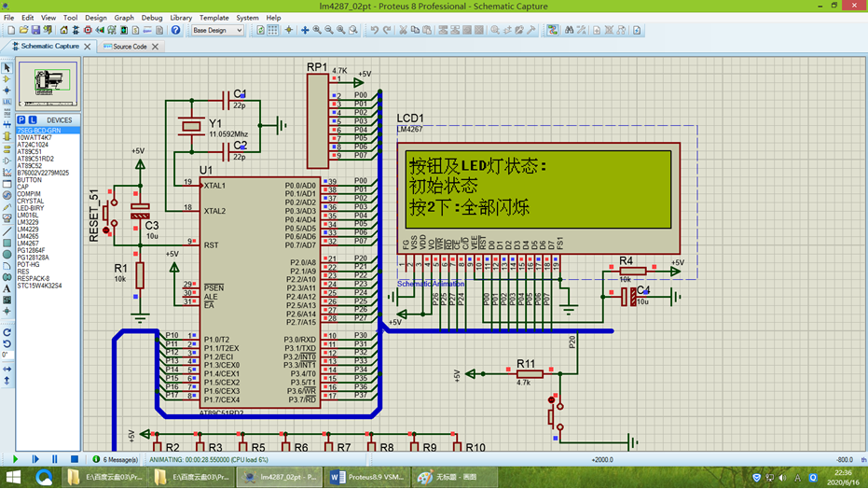
Task: Select the 2D Graphics Text tool
Action: click(x=7, y=288)
